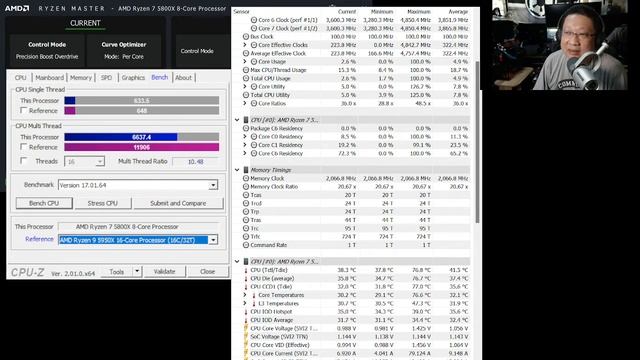Click the Average Effective Clock icon

click(x=246, y=53)
